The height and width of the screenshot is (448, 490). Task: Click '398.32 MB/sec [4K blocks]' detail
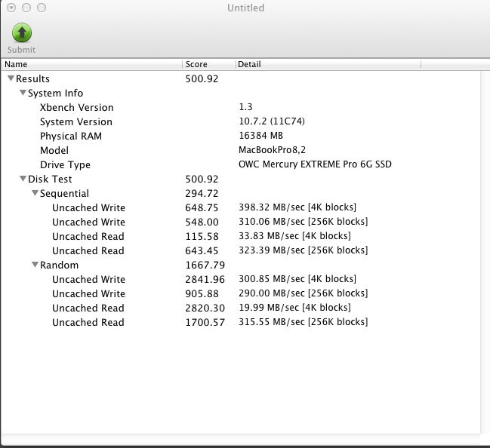(297, 207)
